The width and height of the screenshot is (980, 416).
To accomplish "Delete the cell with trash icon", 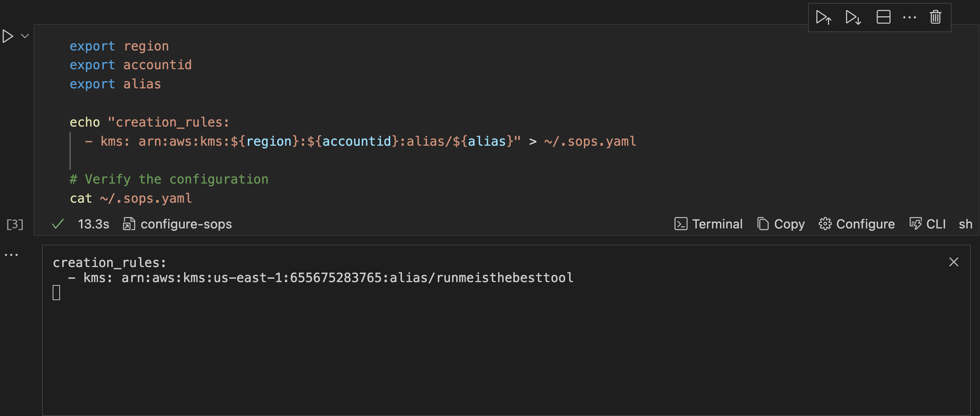I will coord(935,18).
